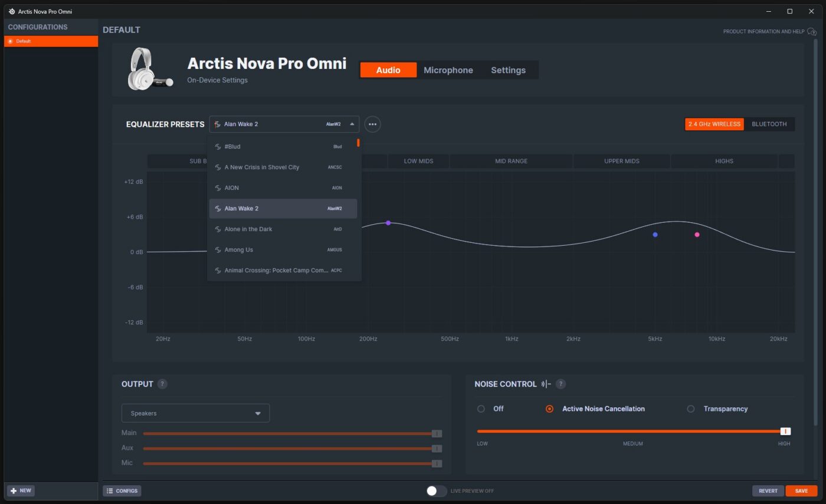The height and width of the screenshot is (504, 826).
Task: Click the MID RANGE band header
Action: click(x=511, y=161)
